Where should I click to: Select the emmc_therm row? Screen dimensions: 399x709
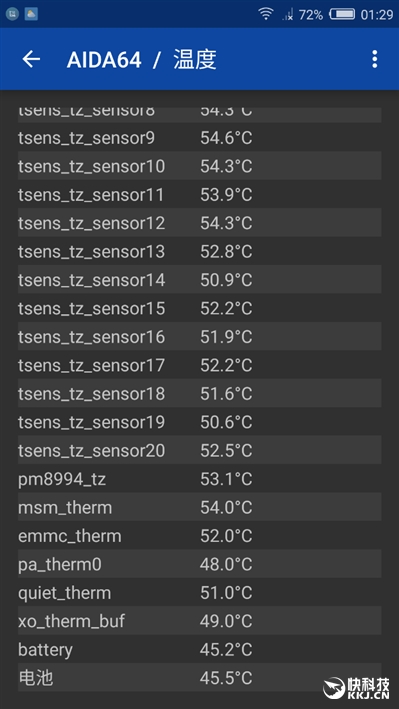[x=200, y=535]
